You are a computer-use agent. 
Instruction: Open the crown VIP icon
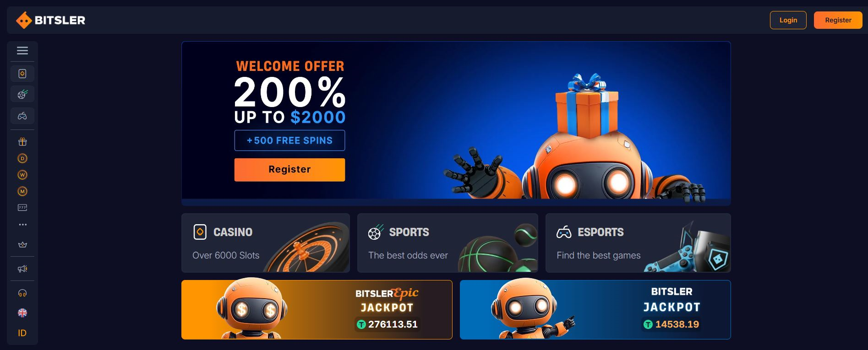click(22, 245)
